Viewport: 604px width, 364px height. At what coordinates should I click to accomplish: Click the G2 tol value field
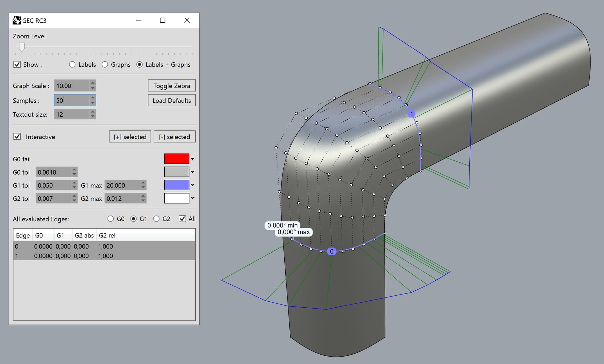[x=53, y=198]
